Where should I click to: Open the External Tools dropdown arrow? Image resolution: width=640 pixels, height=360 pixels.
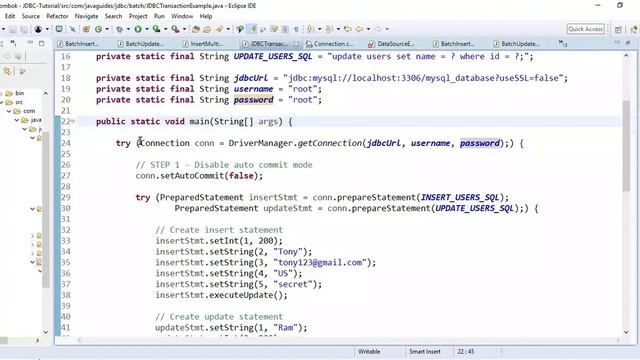click(x=184, y=29)
